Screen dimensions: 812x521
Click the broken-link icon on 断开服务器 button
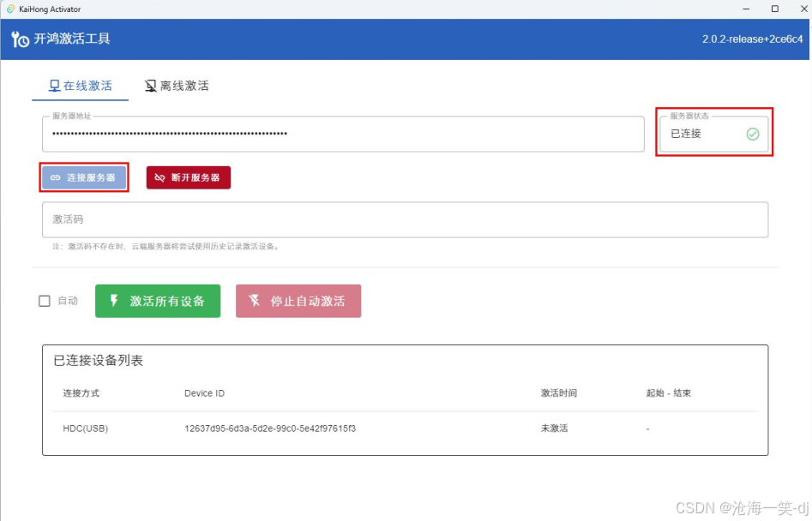160,177
